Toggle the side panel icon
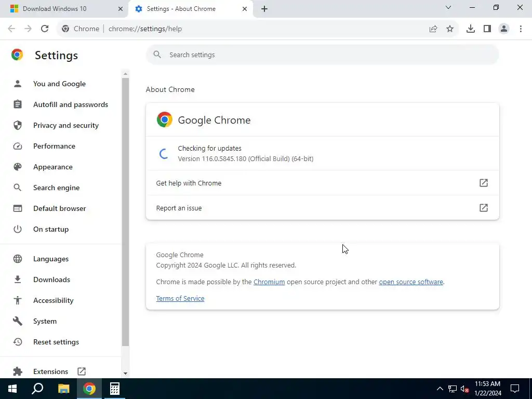Screen dimensions: 532x399 point(487,29)
